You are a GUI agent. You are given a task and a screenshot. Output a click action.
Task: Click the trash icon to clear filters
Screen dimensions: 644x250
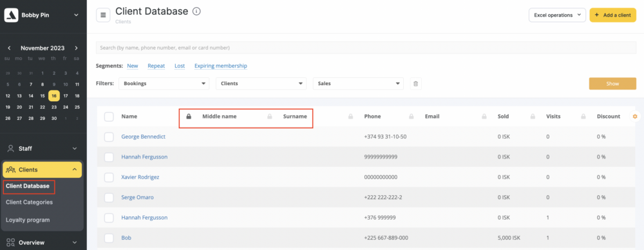415,84
